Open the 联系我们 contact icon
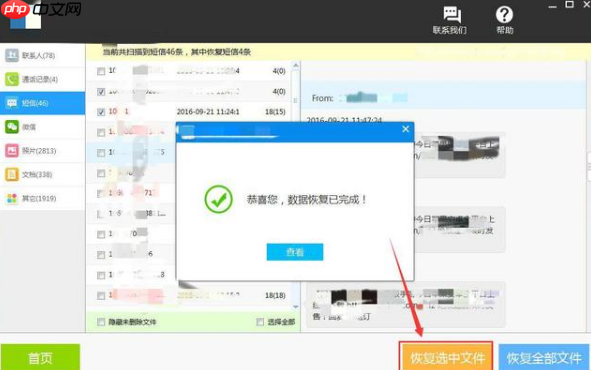591x370 pixels. [450, 20]
